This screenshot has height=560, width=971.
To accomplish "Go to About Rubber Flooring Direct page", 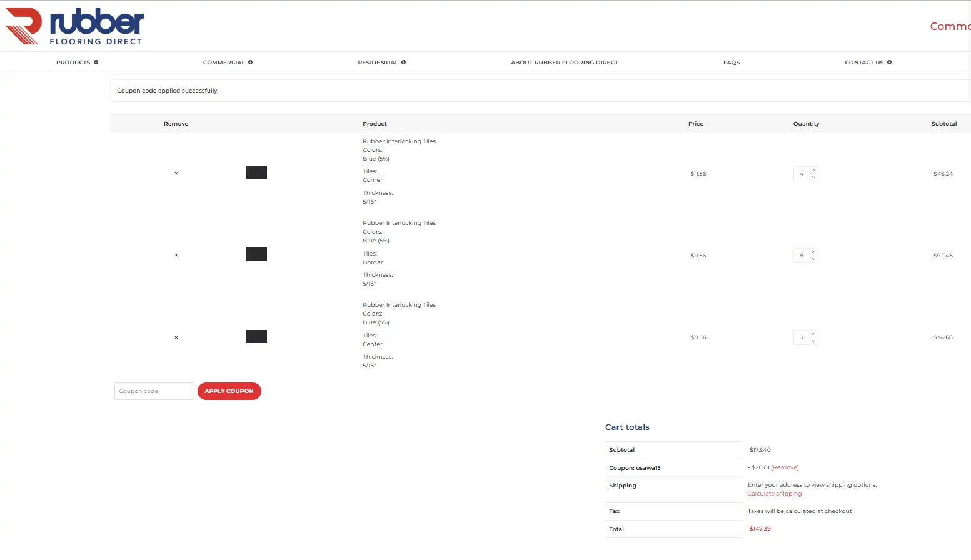I will 564,62.
